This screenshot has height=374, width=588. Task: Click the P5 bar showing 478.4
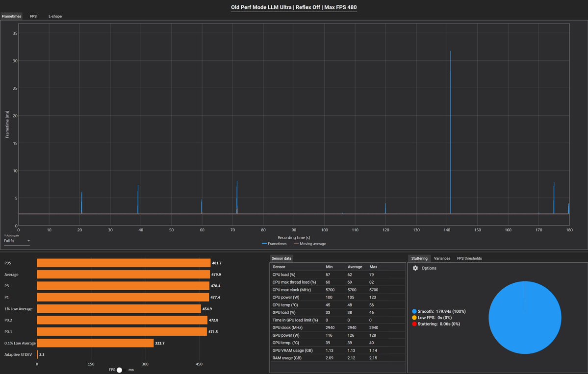click(x=123, y=286)
